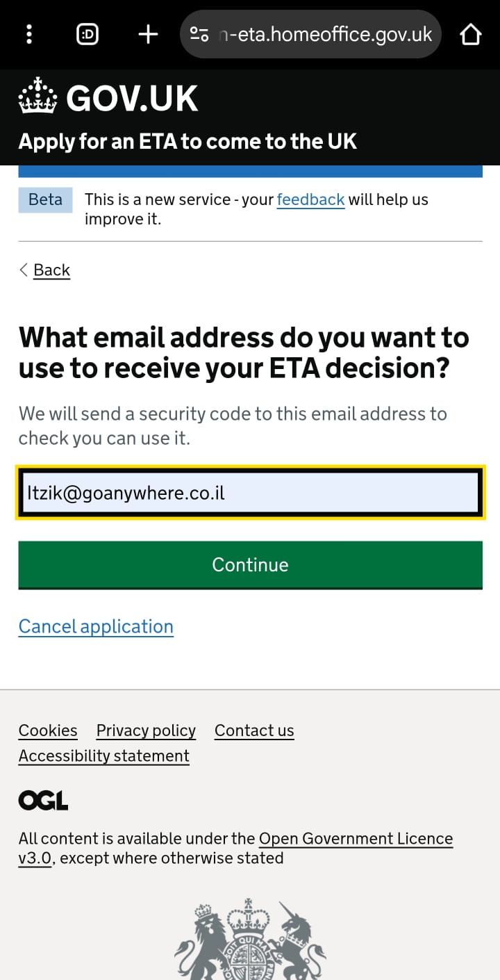Tap the GOV.UK crown logo
This screenshot has width=500, height=980.
click(x=37, y=97)
